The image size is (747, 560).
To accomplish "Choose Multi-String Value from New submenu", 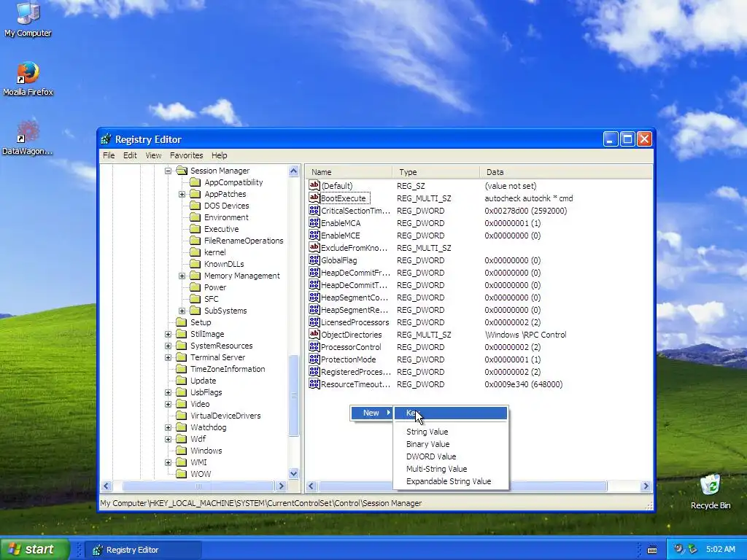I will pyautogui.click(x=451, y=469).
